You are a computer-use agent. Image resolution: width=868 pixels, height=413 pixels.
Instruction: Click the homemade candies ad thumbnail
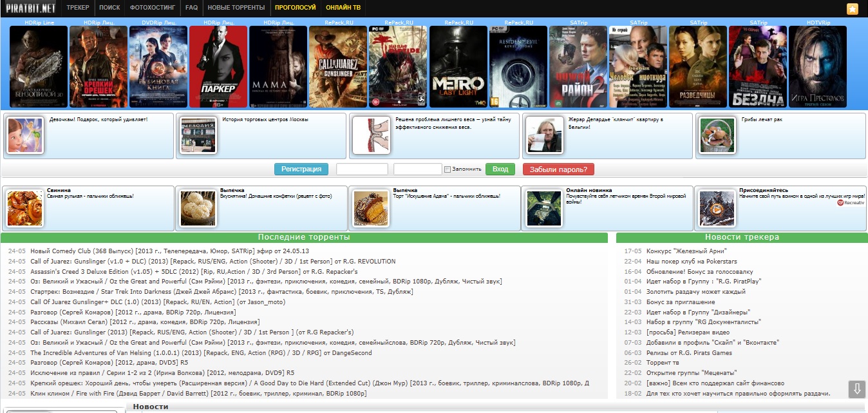pyautogui.click(x=198, y=208)
